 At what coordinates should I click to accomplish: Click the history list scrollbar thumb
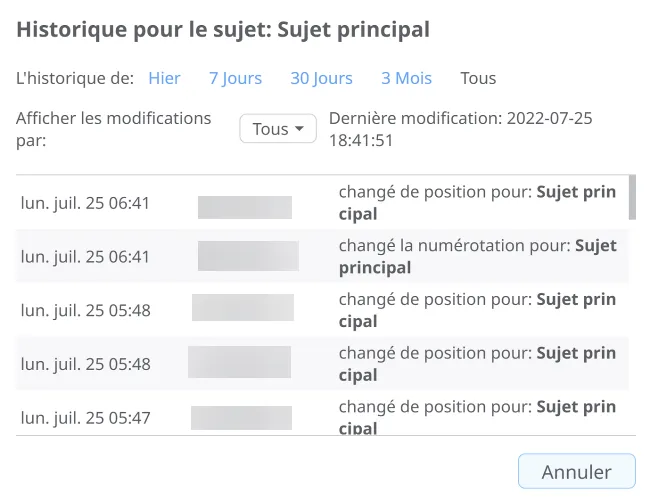631,197
